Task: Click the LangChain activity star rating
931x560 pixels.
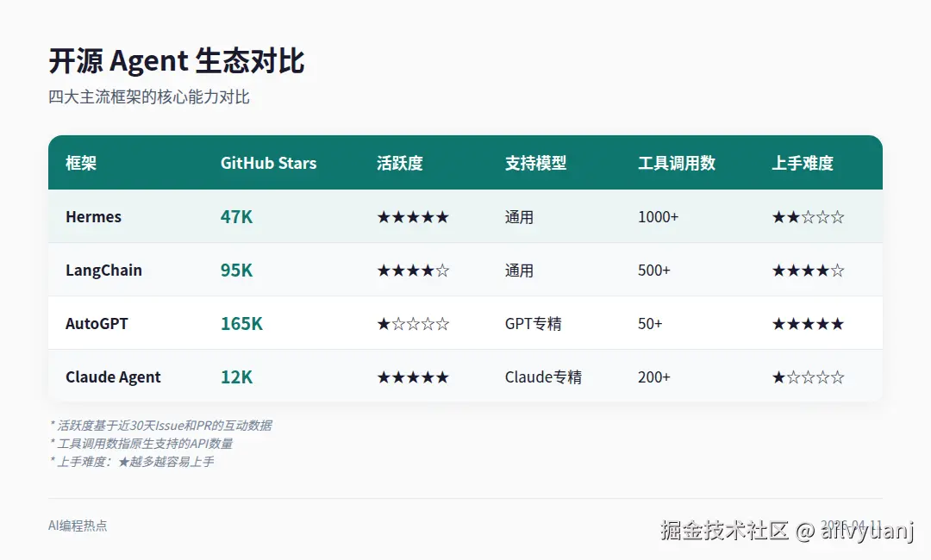Action: coord(413,271)
